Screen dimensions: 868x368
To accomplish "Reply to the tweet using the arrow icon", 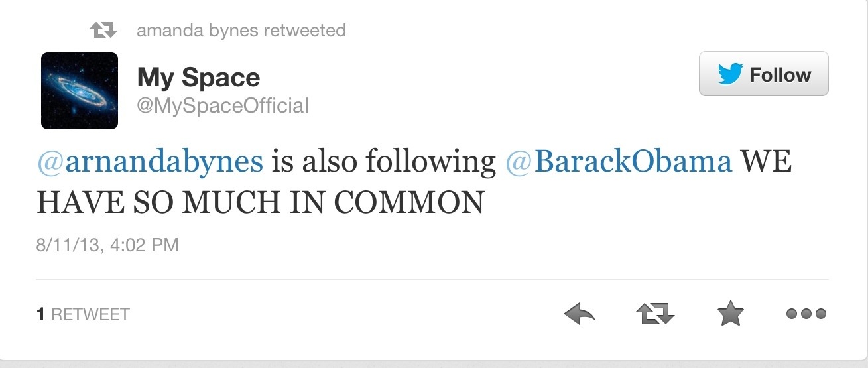I will 579,314.
